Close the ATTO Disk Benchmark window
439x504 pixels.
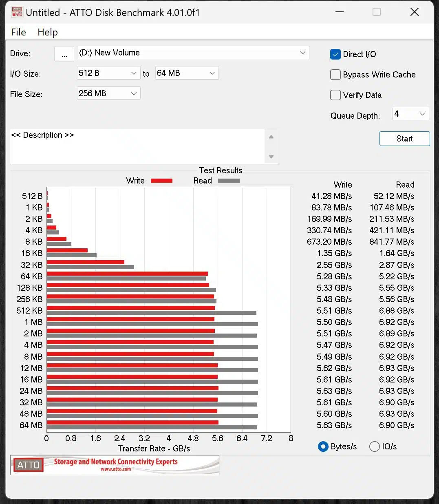[x=414, y=12]
